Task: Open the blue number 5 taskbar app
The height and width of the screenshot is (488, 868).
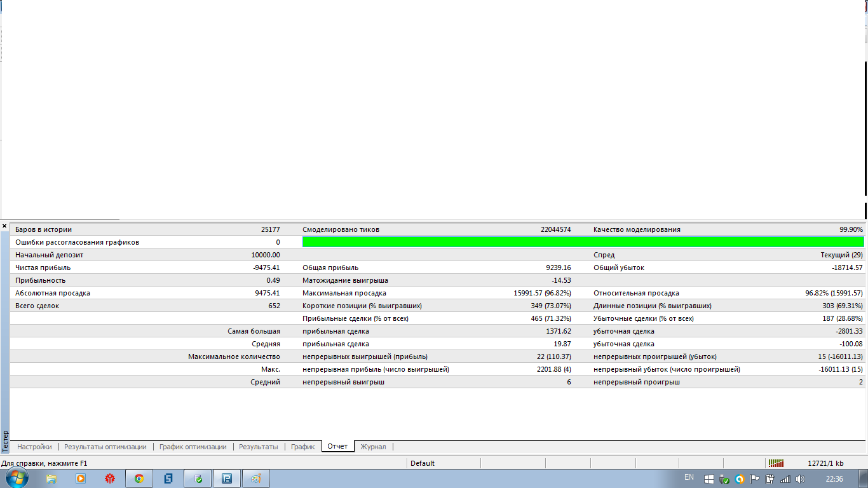Action: [x=168, y=478]
